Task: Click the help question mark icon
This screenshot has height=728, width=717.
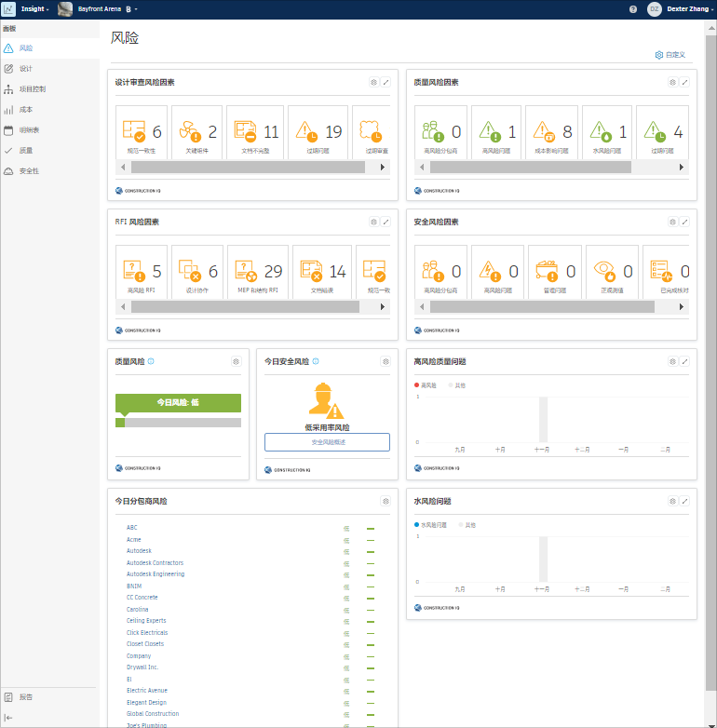Action: coord(633,9)
